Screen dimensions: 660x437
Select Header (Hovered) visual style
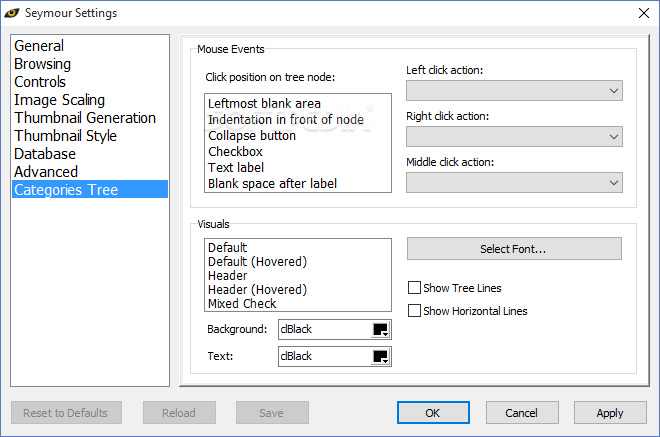(298, 290)
